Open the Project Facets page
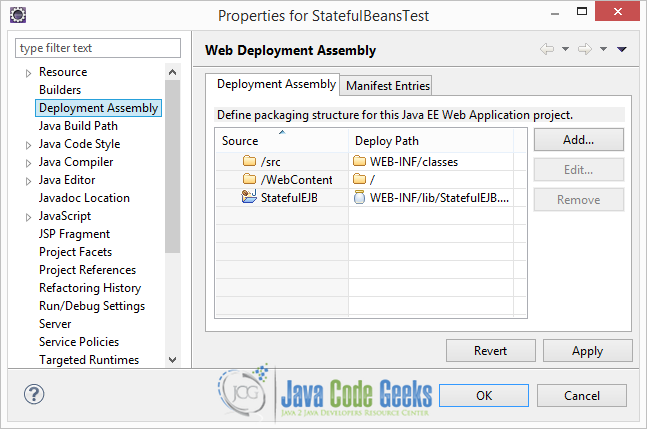 point(76,252)
